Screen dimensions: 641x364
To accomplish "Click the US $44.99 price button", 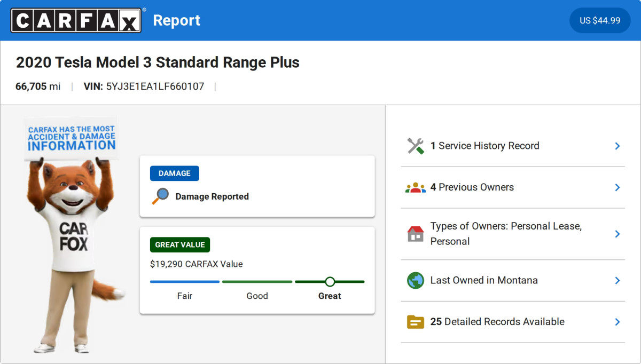I will coord(600,20).
